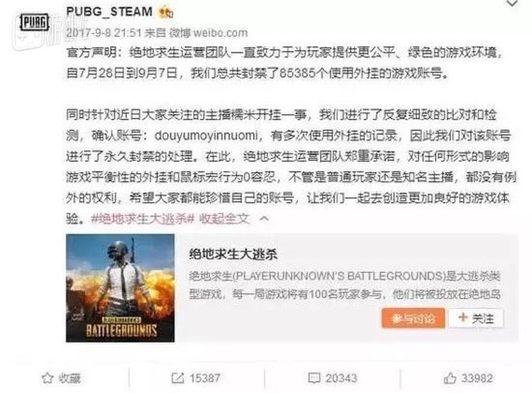Screen dimensions: 532x393
Task: Follow the topic with the 关注 button
Action: click(476, 319)
